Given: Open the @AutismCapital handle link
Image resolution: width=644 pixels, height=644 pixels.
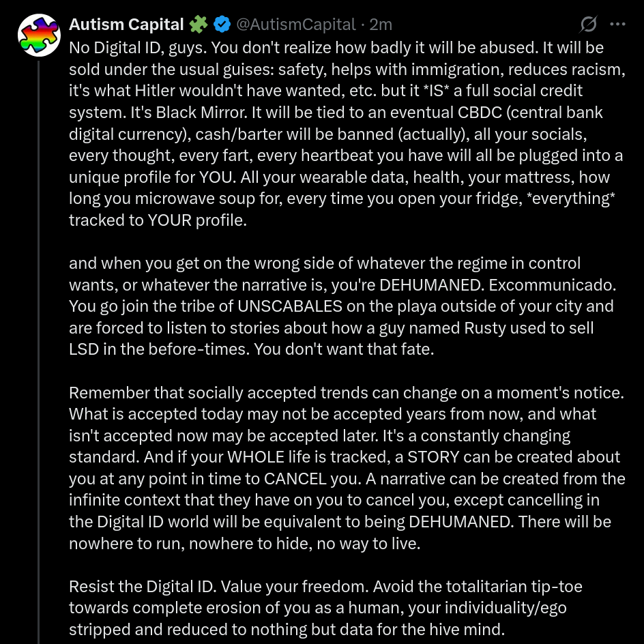Looking at the screenshot, I should pyautogui.click(x=295, y=25).
